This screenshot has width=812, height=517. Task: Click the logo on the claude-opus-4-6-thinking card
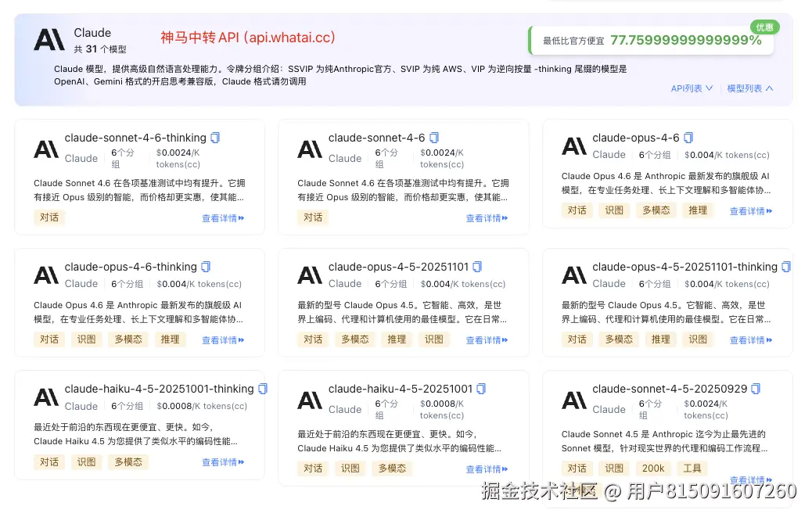(46, 275)
